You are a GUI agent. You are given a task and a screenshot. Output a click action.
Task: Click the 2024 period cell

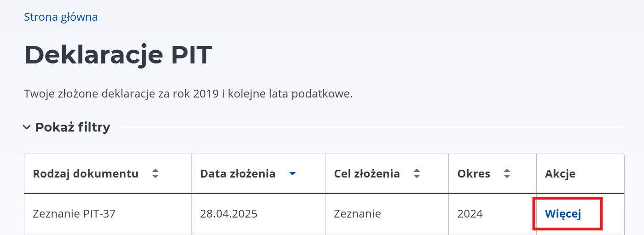point(470,214)
